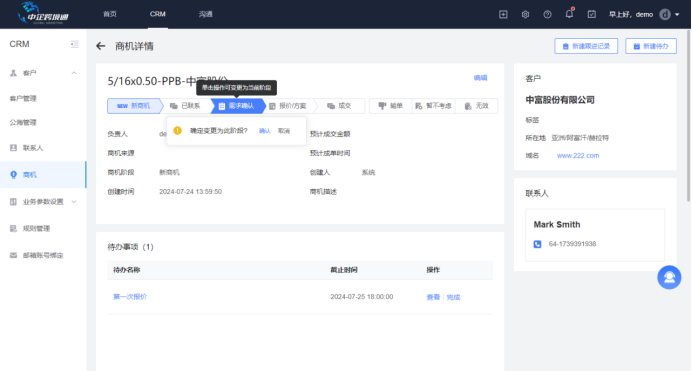Open 联系人 in the sidebar
Viewport: 692px width, 371px height.
33,148
